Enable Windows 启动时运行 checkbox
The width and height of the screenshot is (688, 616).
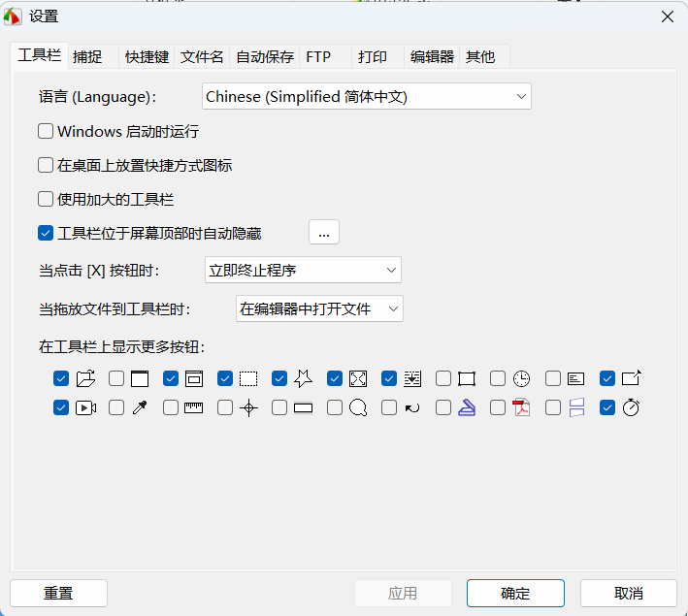pyautogui.click(x=46, y=131)
